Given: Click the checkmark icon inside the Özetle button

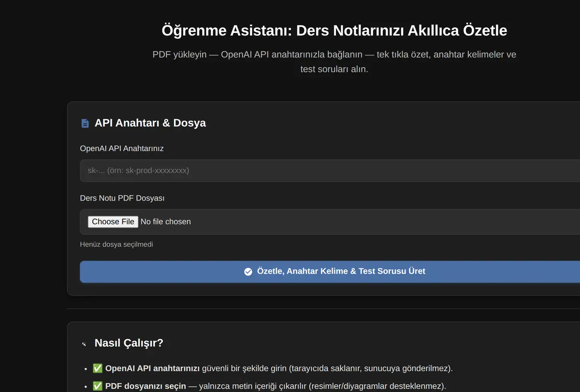Looking at the screenshot, I should pyautogui.click(x=248, y=272).
